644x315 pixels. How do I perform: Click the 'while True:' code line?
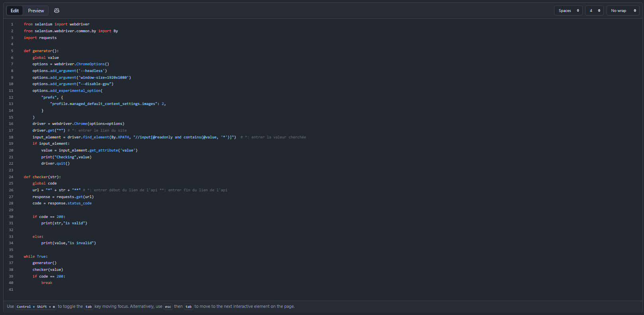click(x=35, y=257)
